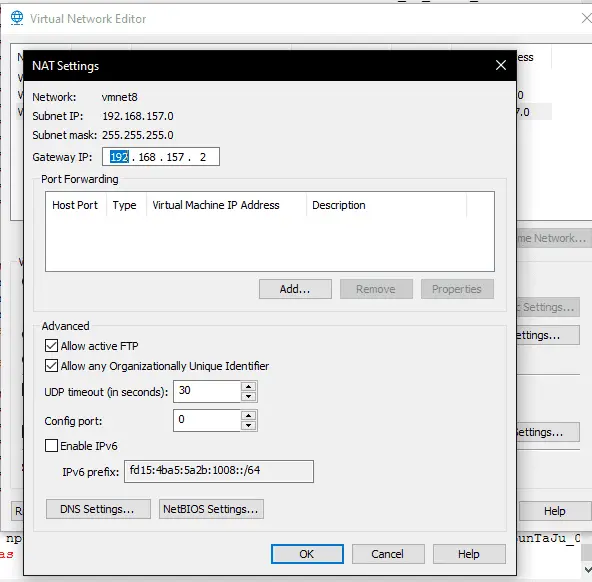Click Virtual Machine IP Address column header
Screen dimensions: 592x582
coord(226,205)
